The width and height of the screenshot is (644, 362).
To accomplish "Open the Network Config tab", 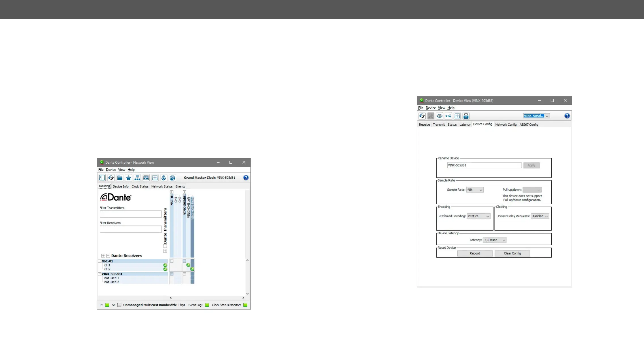I will tap(506, 125).
